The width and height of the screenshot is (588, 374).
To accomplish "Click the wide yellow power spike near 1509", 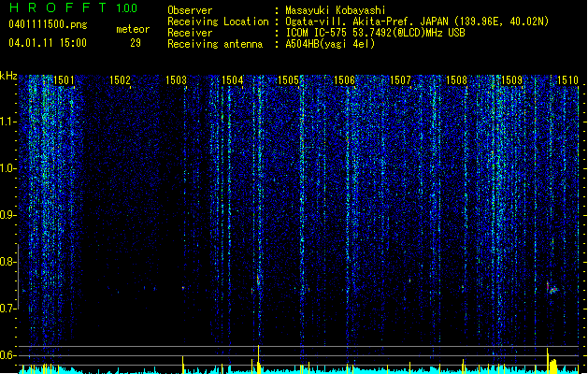I will tap(552, 365).
